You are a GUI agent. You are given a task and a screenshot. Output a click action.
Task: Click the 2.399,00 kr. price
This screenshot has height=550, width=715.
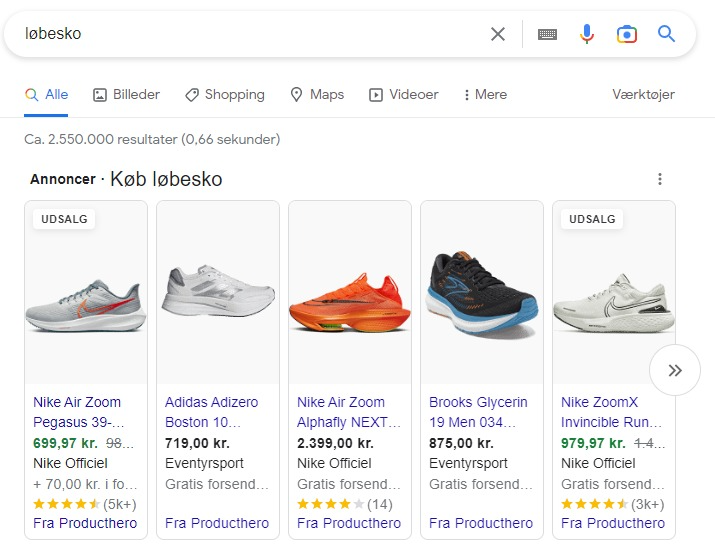click(335, 443)
